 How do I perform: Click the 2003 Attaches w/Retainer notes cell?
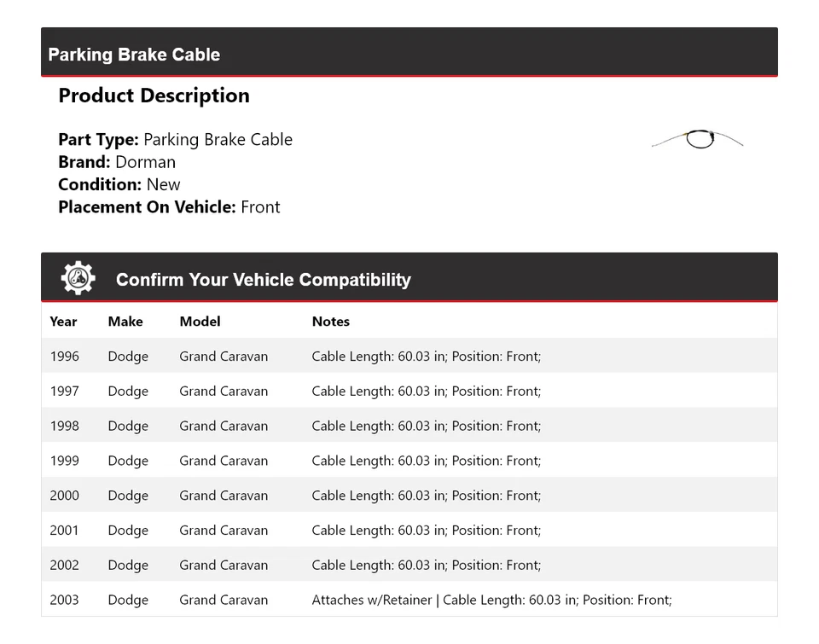click(x=491, y=600)
